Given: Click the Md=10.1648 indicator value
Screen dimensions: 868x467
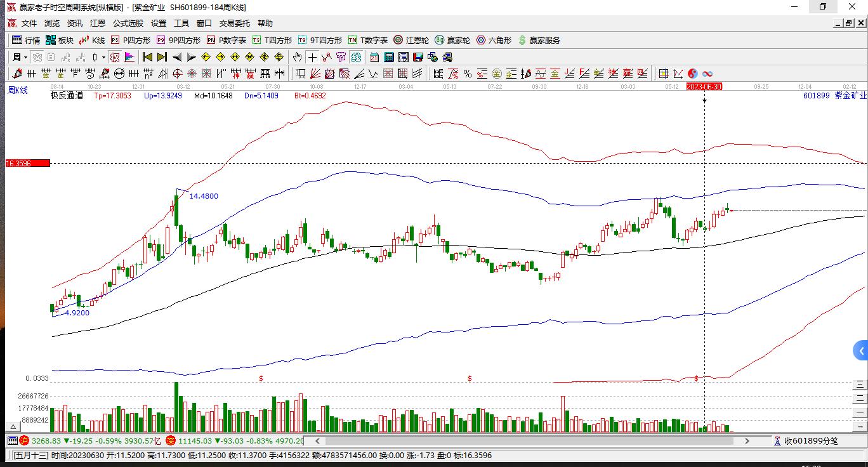Looking at the screenshot, I should 213,96.
